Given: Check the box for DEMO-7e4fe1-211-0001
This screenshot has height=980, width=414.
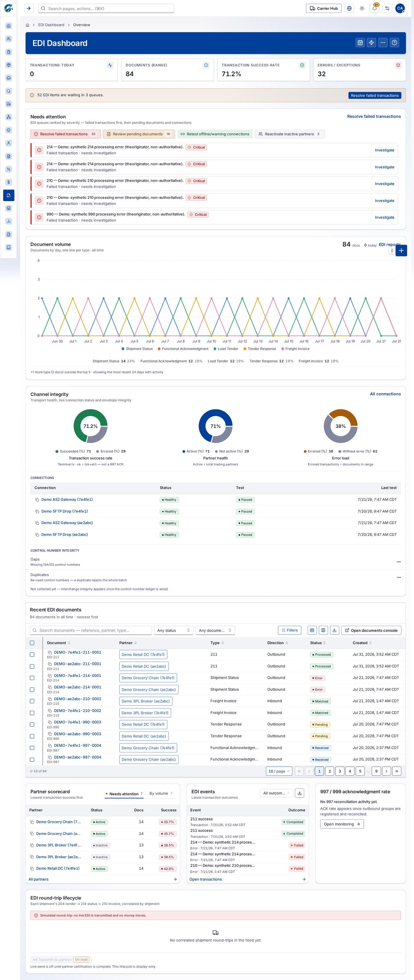Looking at the screenshot, I should (x=32, y=655).
